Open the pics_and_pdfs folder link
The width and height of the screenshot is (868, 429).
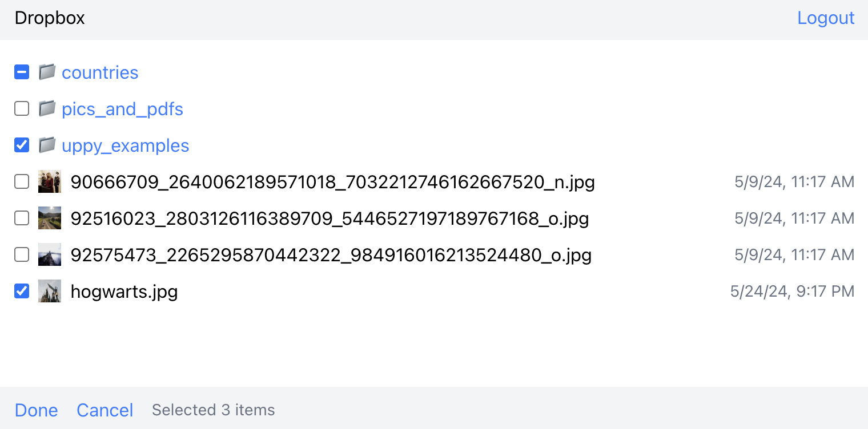point(122,109)
